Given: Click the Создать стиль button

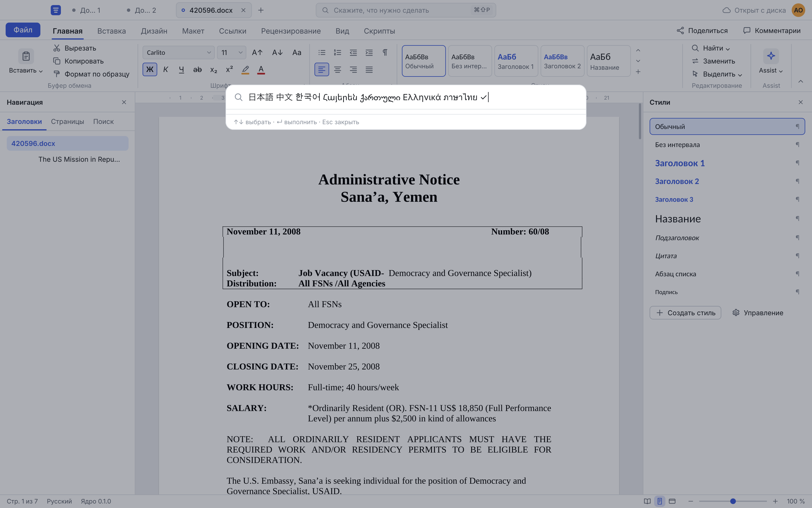Looking at the screenshot, I should [x=685, y=313].
